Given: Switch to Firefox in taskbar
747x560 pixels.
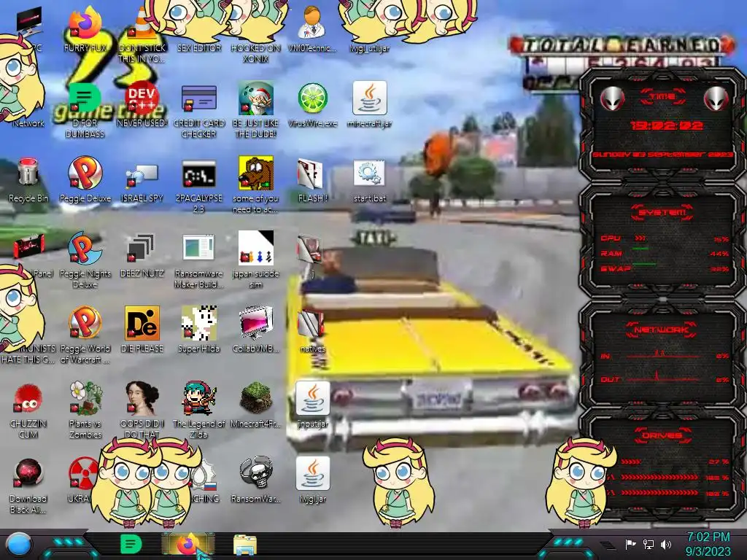Looking at the screenshot, I should 187,544.
